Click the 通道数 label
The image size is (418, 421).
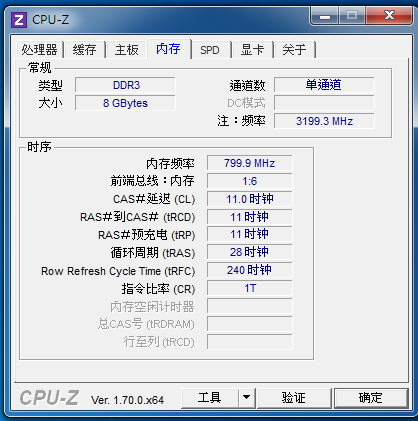click(x=247, y=86)
